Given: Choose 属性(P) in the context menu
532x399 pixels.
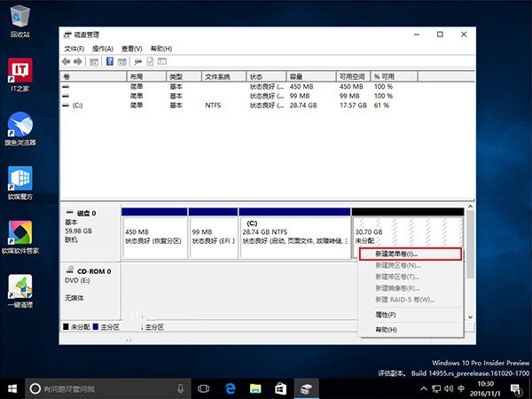Looking at the screenshot, I should (x=386, y=314).
